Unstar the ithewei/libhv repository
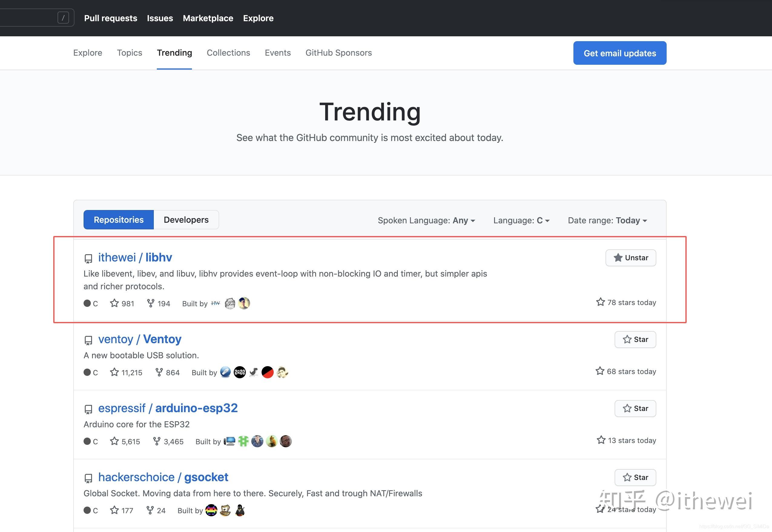The image size is (772, 532). point(630,258)
